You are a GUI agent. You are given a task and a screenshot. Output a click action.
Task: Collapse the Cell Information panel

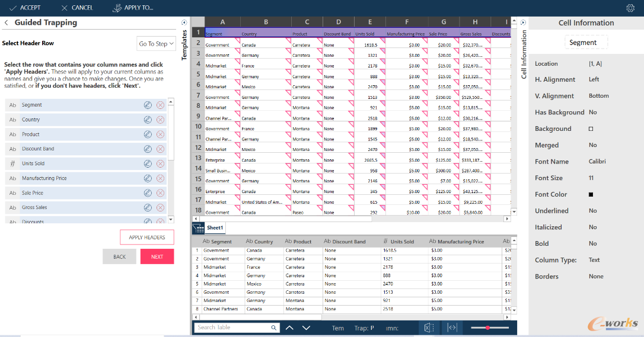point(523,23)
